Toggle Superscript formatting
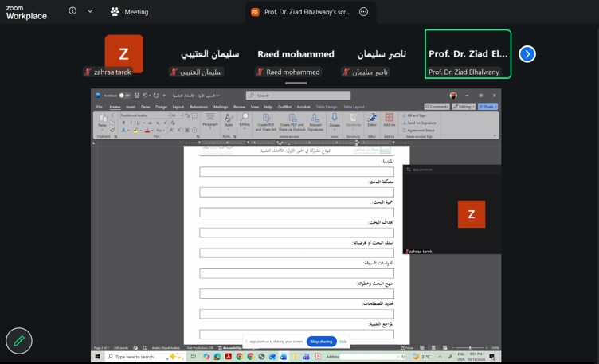Viewport: 599px width, 364px height. point(166,123)
